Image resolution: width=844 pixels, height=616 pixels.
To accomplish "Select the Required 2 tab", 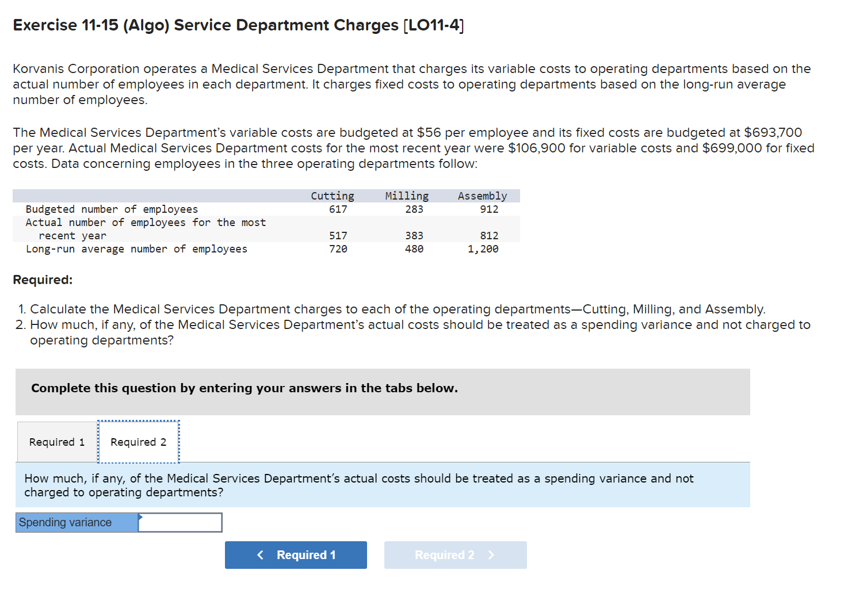I will (139, 442).
